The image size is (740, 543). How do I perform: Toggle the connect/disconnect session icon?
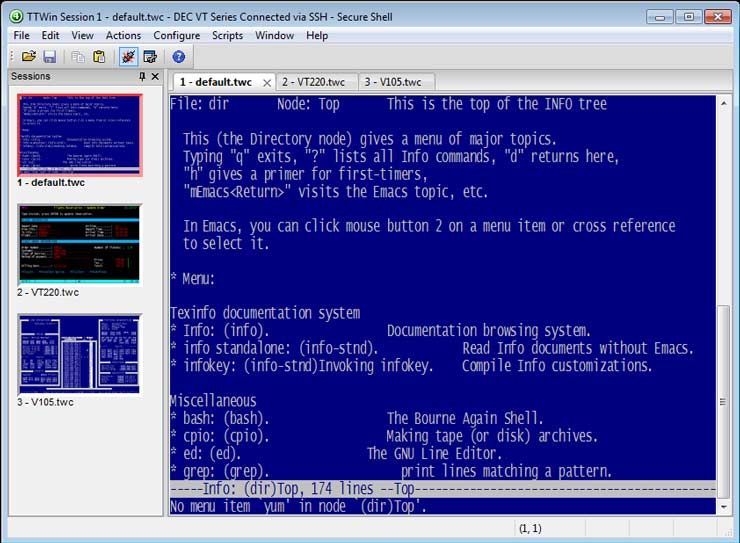click(128, 57)
